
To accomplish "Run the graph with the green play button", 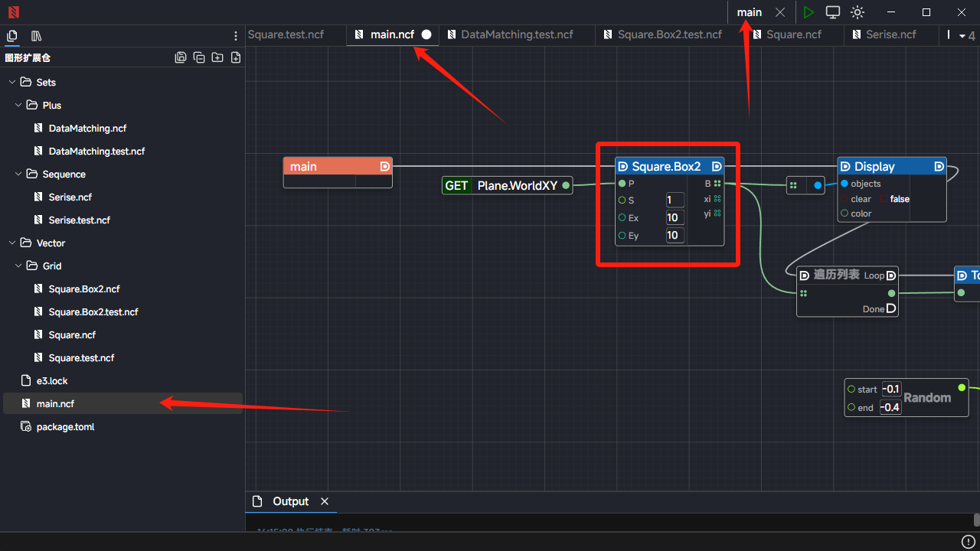I will pyautogui.click(x=808, y=12).
